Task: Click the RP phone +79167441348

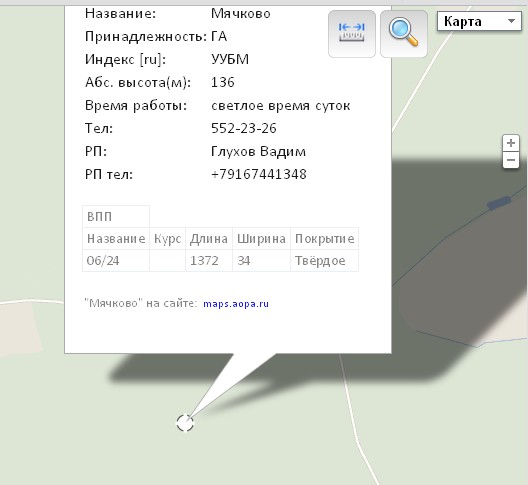Action: pyautogui.click(x=259, y=174)
